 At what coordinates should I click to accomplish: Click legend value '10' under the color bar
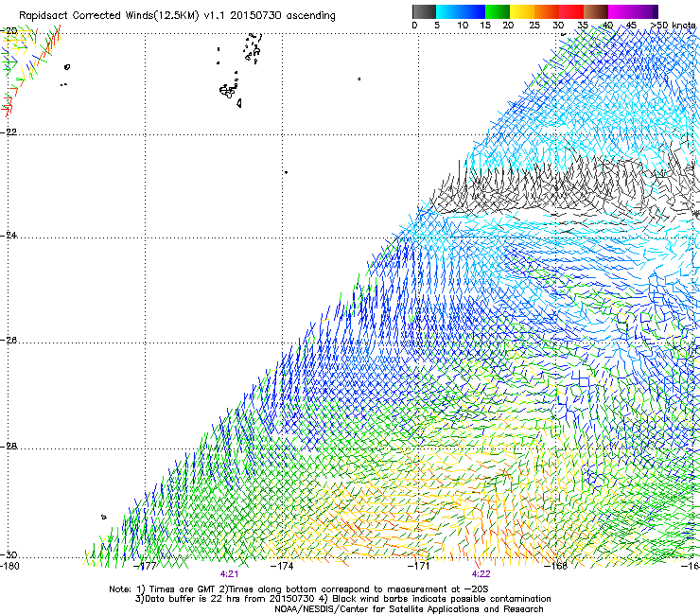point(463,26)
